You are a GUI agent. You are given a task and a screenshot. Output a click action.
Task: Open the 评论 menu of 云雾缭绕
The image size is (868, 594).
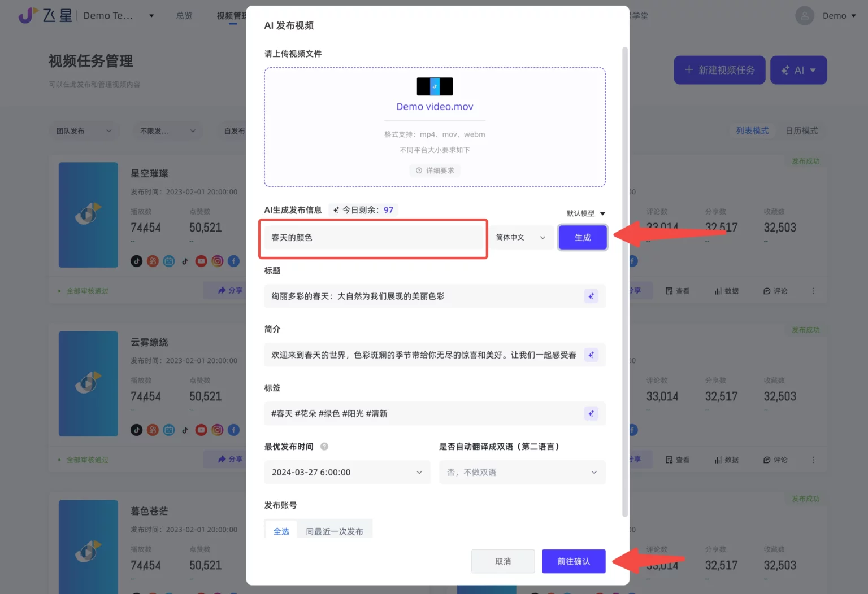click(x=775, y=459)
